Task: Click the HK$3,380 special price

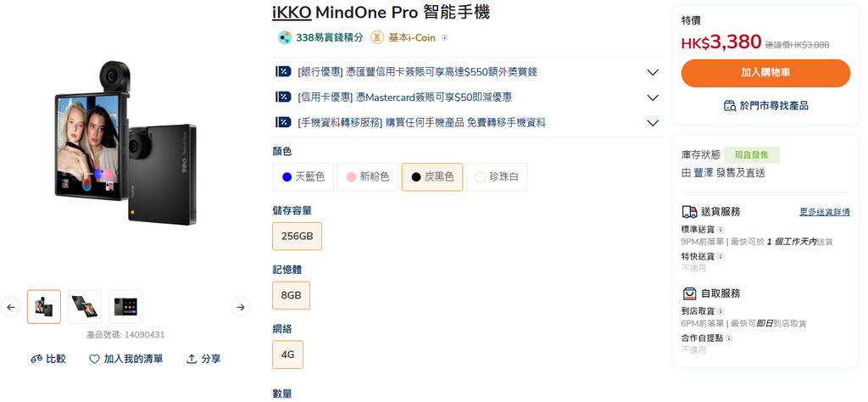Action: point(721,42)
